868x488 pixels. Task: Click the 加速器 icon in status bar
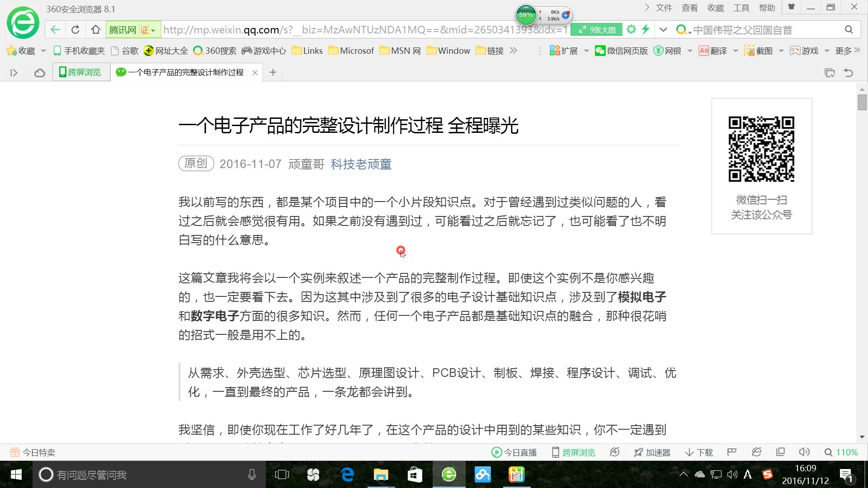pyautogui.click(x=652, y=452)
